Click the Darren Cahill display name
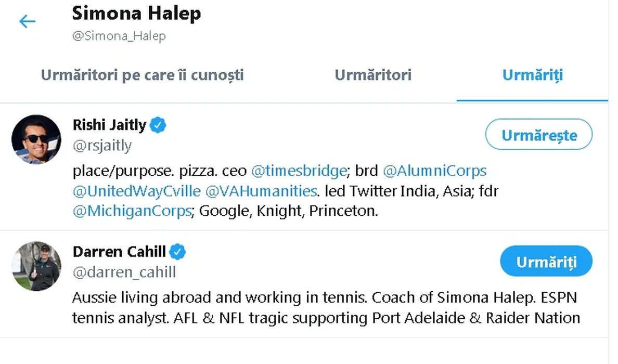This screenshot has width=618, height=364. pos(119,252)
